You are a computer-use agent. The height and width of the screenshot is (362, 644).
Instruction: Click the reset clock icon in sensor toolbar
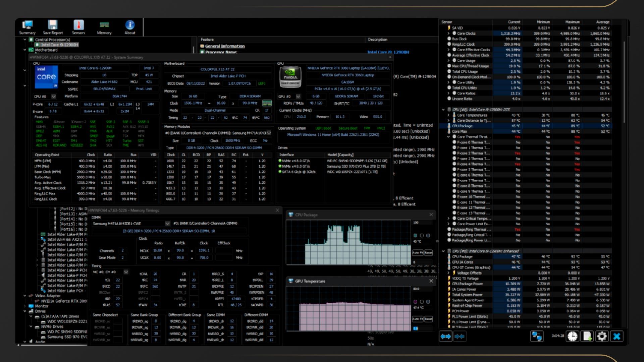(573, 336)
